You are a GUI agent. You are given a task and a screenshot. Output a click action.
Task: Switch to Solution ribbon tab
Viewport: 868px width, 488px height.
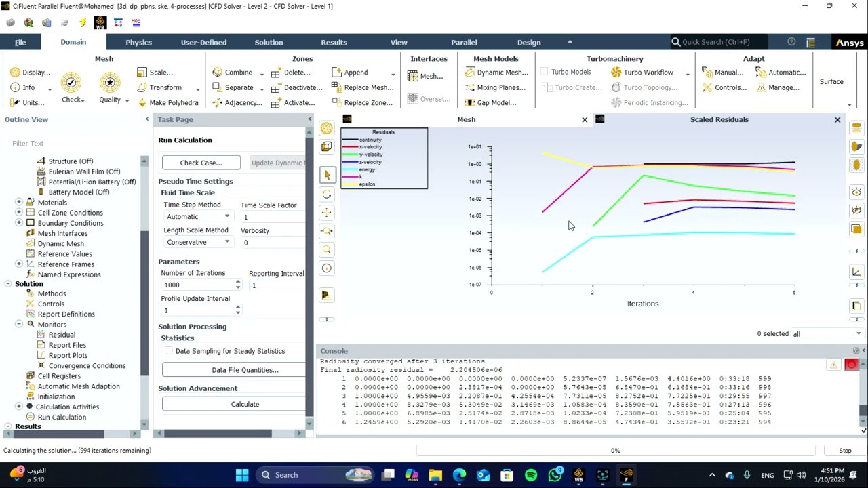pyautogui.click(x=269, y=42)
